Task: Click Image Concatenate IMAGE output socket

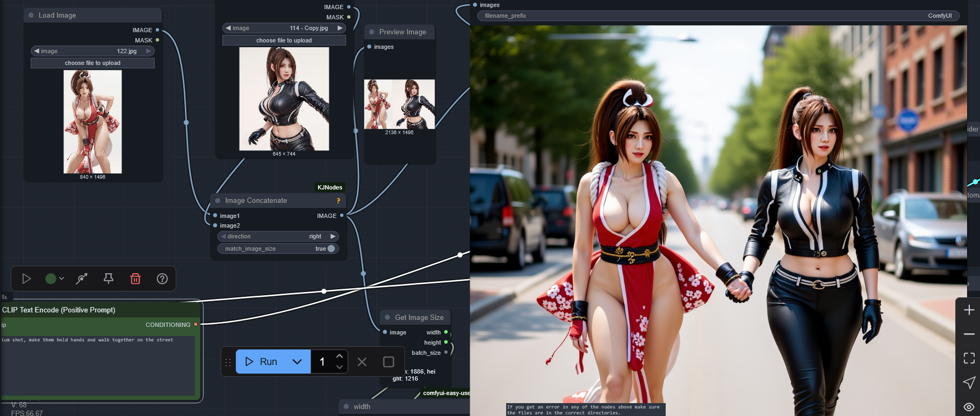Action: (342, 215)
